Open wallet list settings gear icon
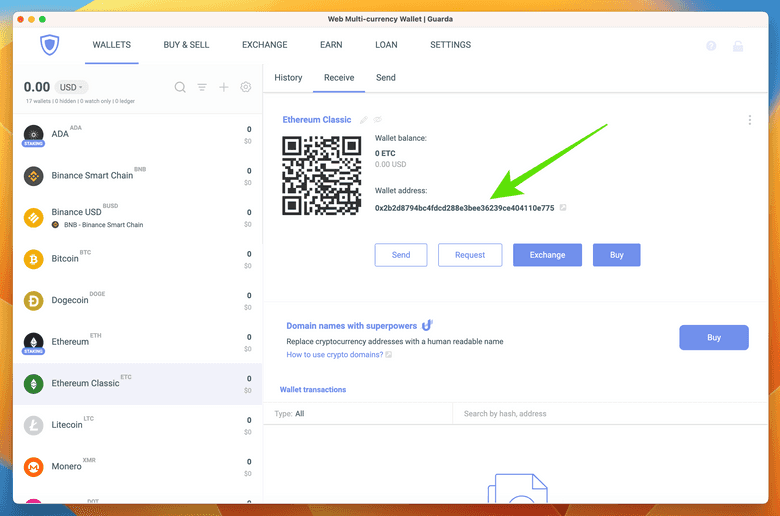Image resolution: width=780 pixels, height=516 pixels. 246,87
